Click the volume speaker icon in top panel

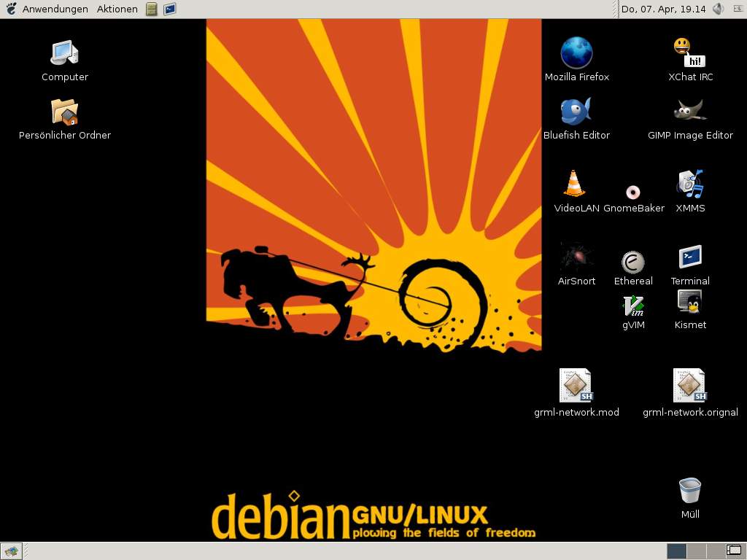[x=718, y=9]
